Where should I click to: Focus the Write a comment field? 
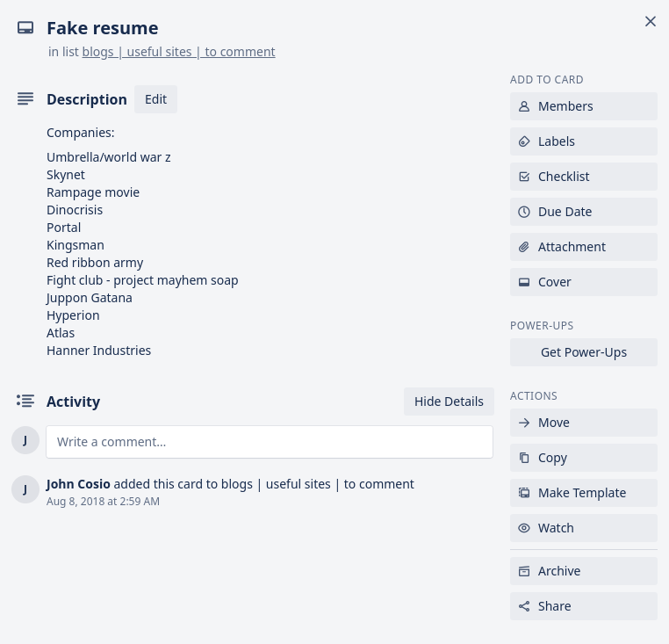pos(270,442)
